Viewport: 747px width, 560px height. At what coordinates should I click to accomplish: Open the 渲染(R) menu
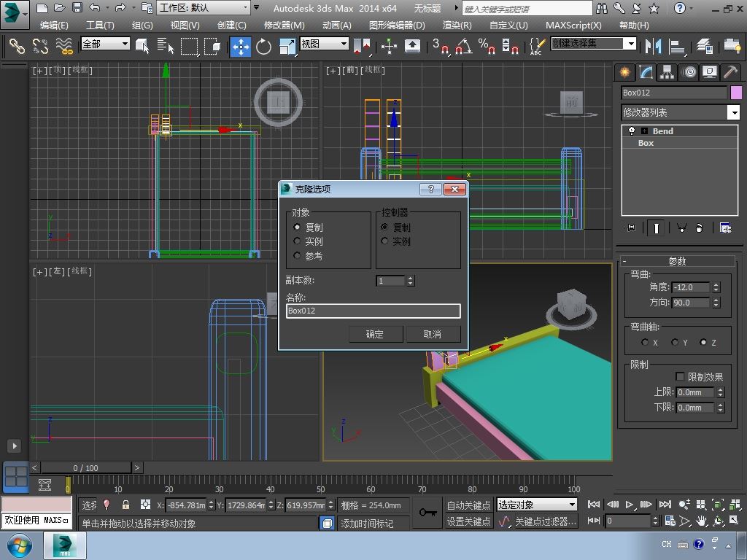tap(457, 25)
